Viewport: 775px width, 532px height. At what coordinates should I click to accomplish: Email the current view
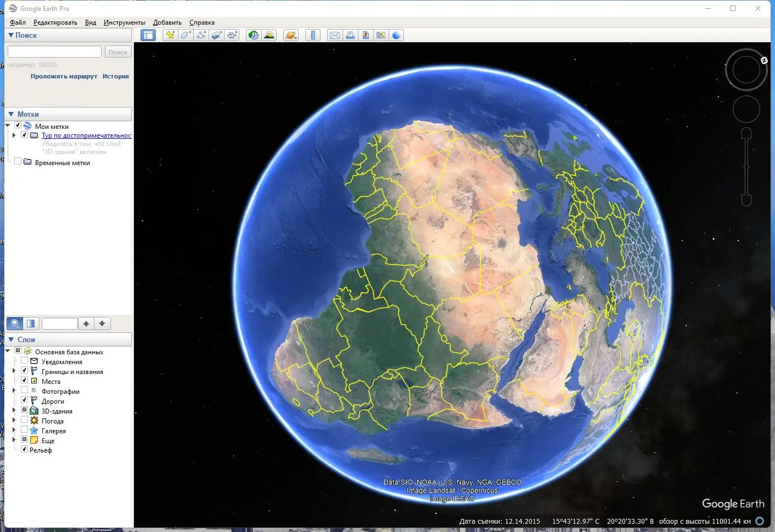335,35
